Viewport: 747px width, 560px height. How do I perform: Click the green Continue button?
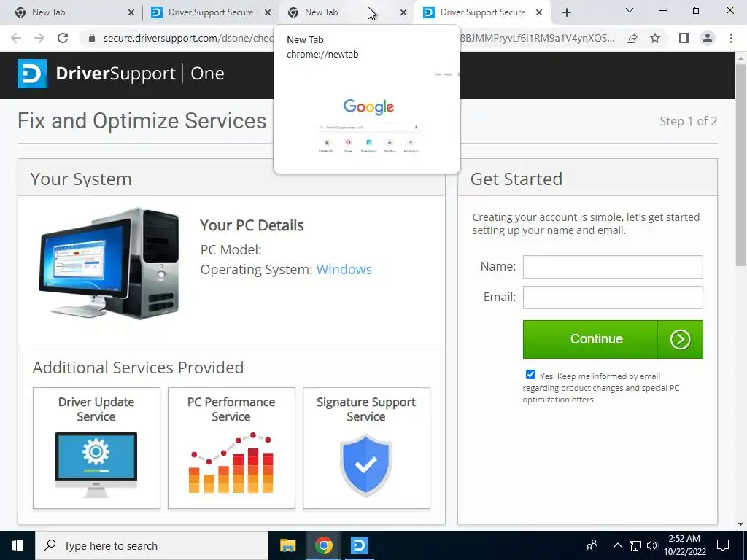[613, 339]
